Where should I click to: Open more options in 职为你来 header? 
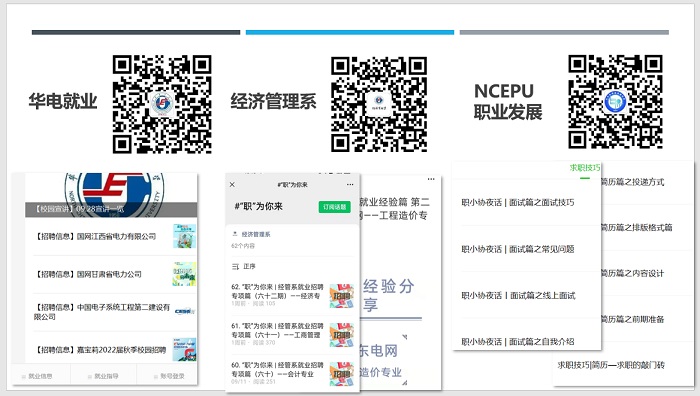350,184
